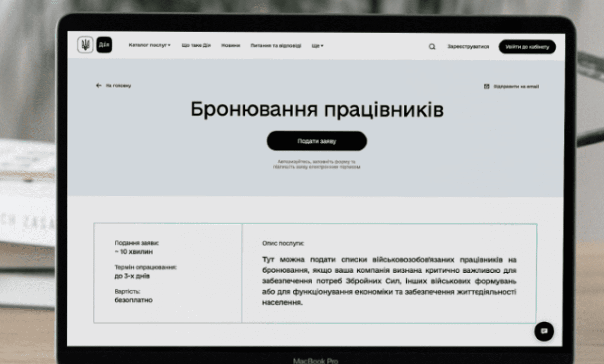Click the Зареєструватися link
This screenshot has width=604, height=364.
click(468, 47)
